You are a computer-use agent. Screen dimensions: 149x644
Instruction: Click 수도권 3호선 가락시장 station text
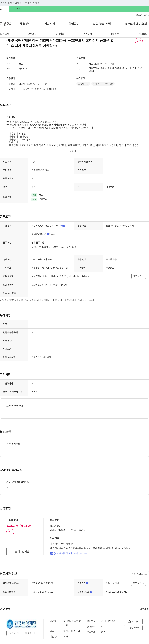pyautogui.click(x=49, y=285)
